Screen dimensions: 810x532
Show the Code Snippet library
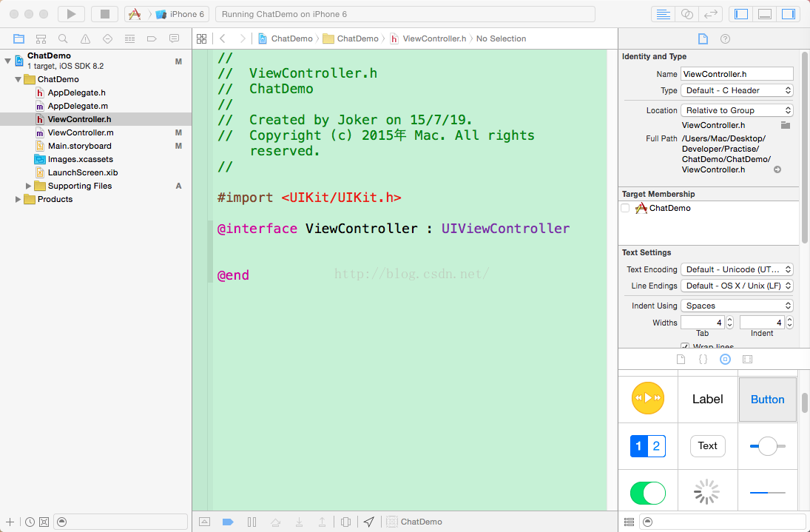click(x=703, y=360)
